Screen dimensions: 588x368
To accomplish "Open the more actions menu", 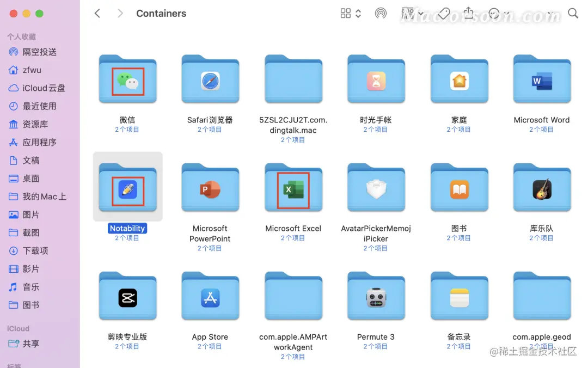I will [499, 14].
